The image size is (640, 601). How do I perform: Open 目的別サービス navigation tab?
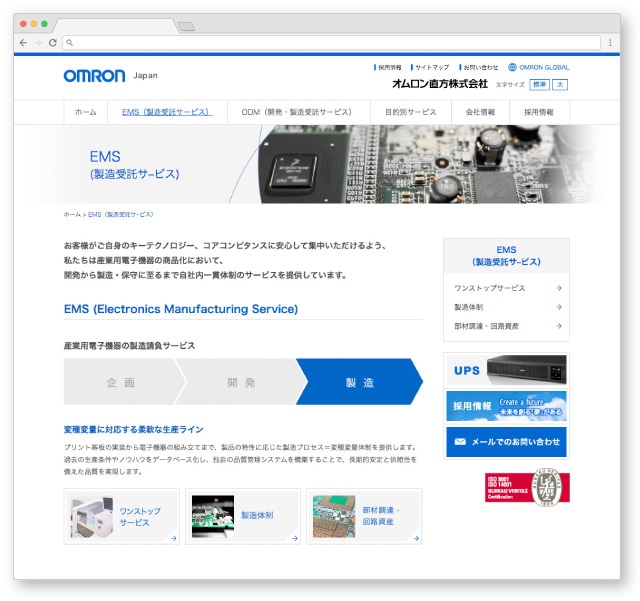point(411,112)
